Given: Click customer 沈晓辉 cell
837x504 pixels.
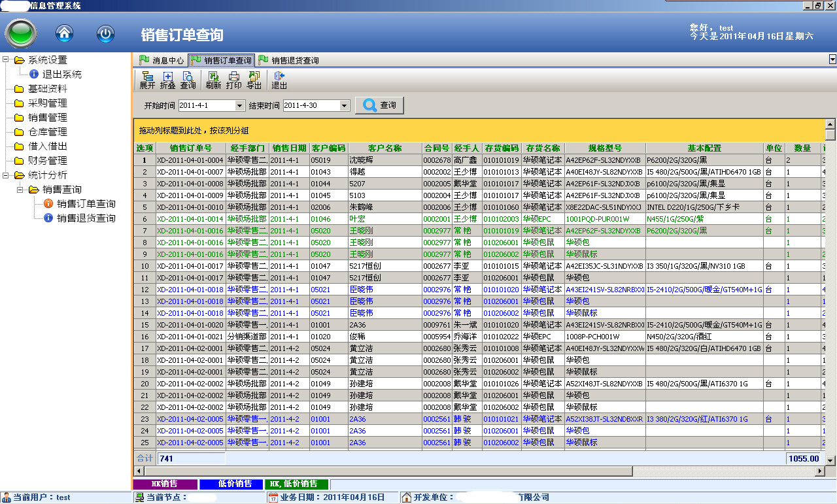Looking at the screenshot, I should coord(384,160).
